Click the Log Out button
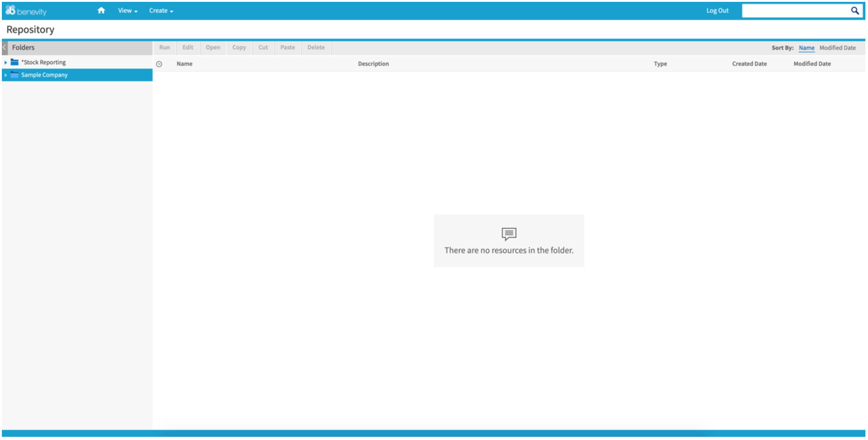This screenshot has height=440, width=868. (x=717, y=10)
